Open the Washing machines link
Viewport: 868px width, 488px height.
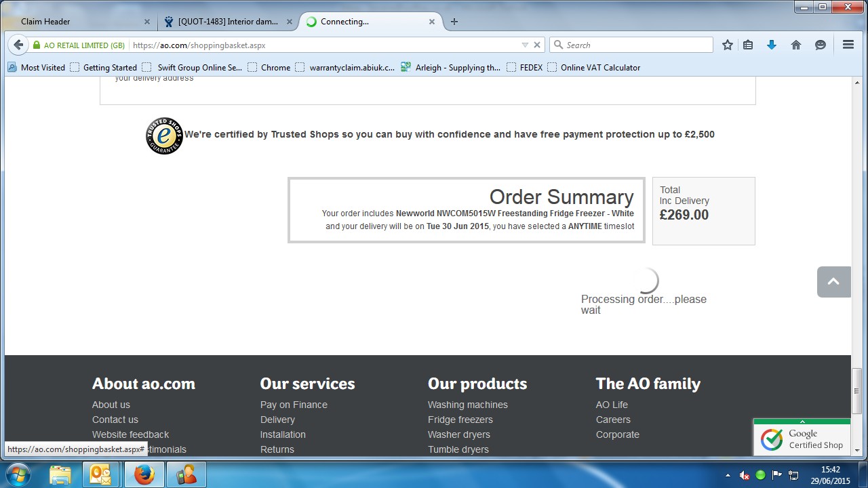pyautogui.click(x=468, y=405)
